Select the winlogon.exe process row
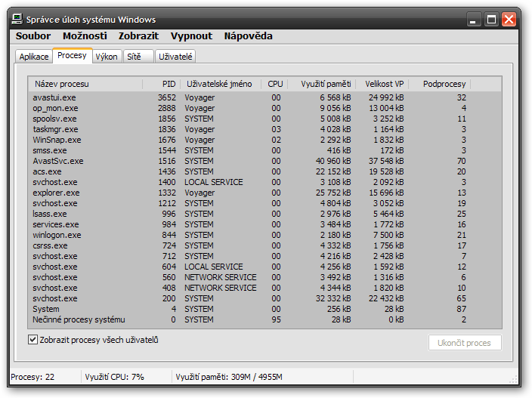 point(264,235)
